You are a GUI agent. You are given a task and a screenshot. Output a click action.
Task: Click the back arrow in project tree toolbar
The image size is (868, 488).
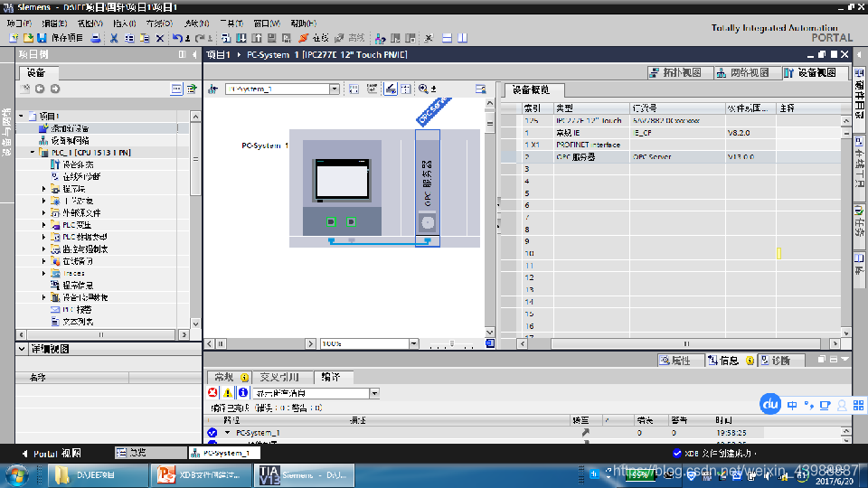(x=40, y=89)
